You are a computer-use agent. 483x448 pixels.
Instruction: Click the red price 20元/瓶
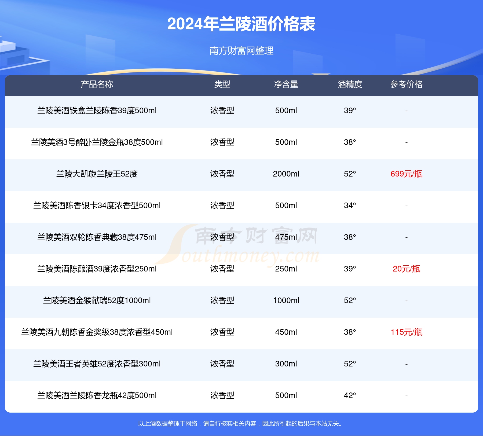click(407, 269)
